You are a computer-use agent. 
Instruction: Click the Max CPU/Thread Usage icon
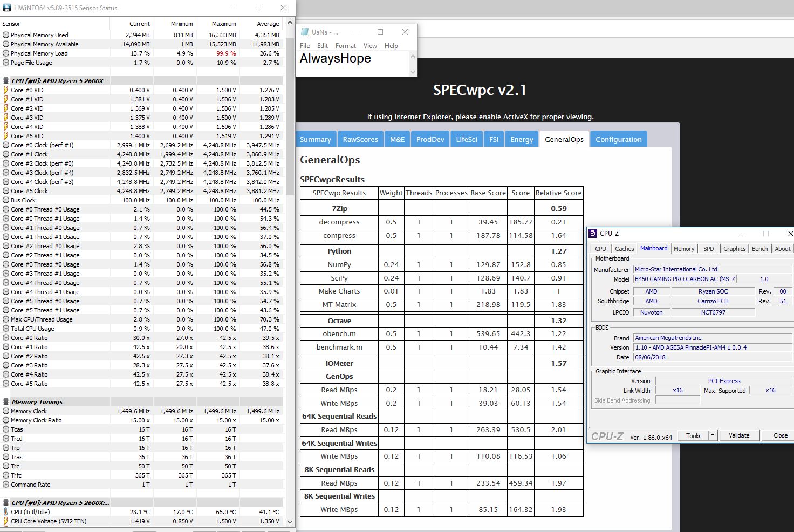[6, 319]
